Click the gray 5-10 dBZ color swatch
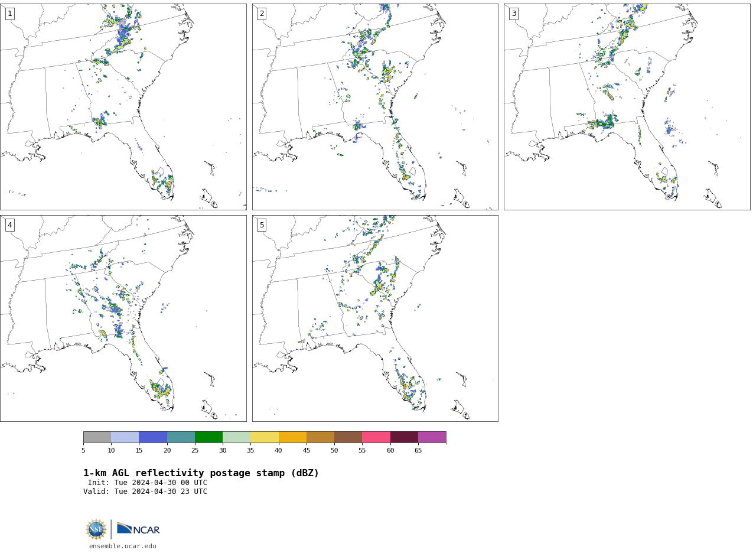 pyautogui.click(x=97, y=437)
